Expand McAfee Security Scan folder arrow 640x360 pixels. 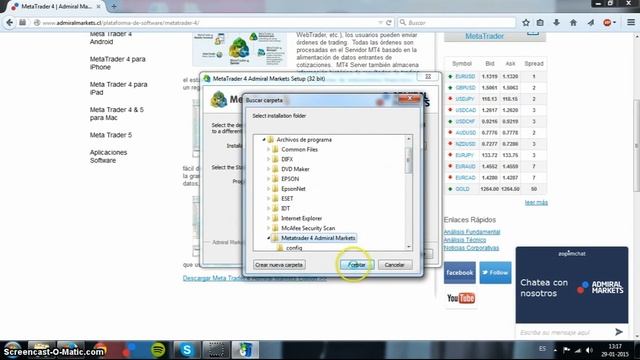(x=269, y=228)
